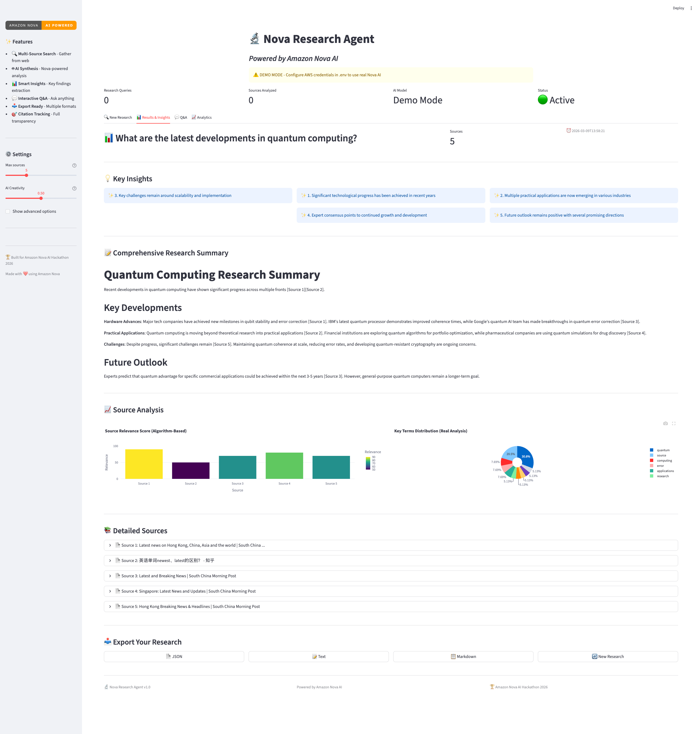Toggle the computing legend color square
Viewport: 700px width, 734px height.
[x=652, y=461]
